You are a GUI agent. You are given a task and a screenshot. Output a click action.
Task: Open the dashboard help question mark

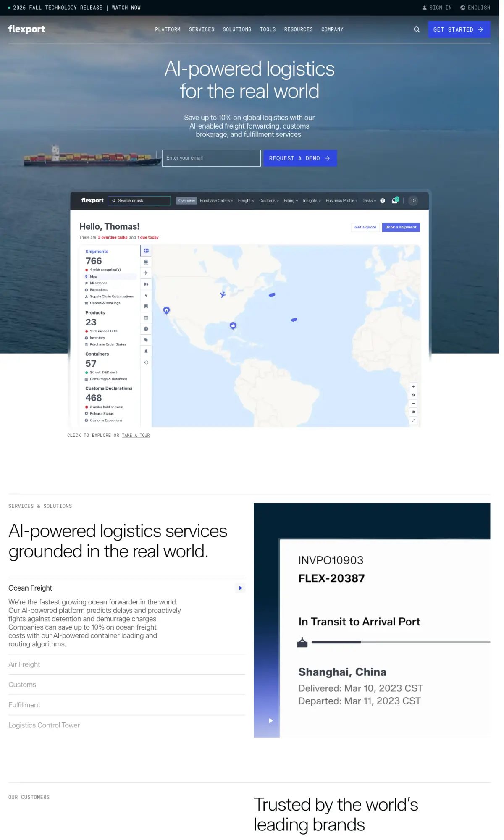tap(383, 201)
